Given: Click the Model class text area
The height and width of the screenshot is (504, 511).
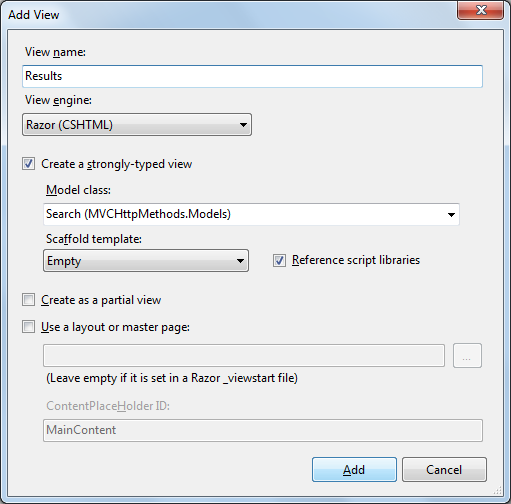Looking at the screenshot, I should [x=243, y=214].
